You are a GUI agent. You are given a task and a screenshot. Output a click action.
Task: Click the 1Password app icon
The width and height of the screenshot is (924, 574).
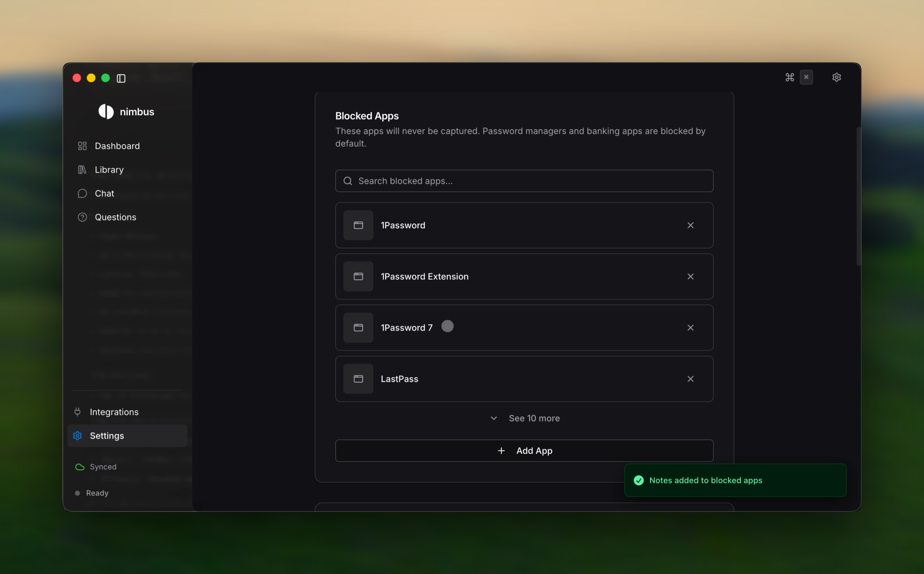pyautogui.click(x=358, y=225)
